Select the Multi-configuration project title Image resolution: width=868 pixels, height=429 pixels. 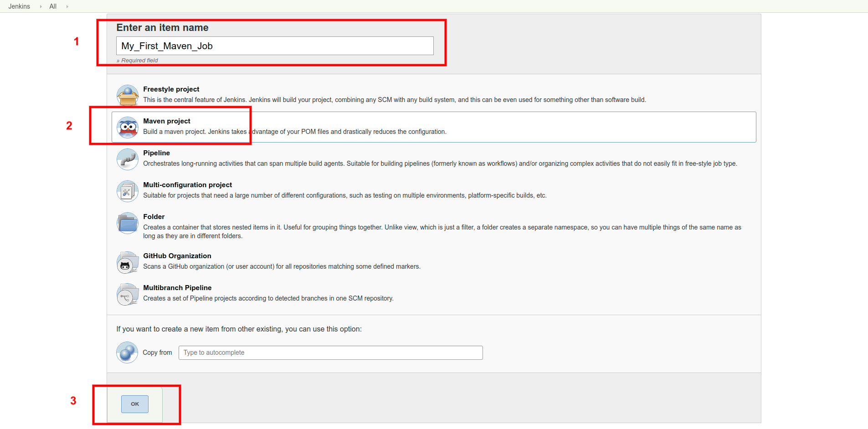[x=188, y=185]
